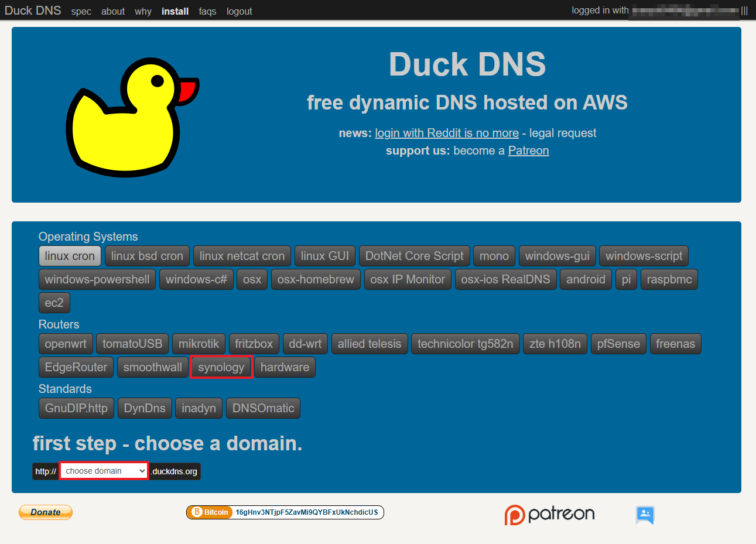
Task: Click the Duck DNS brand link in the top bar
Action: coord(33,11)
